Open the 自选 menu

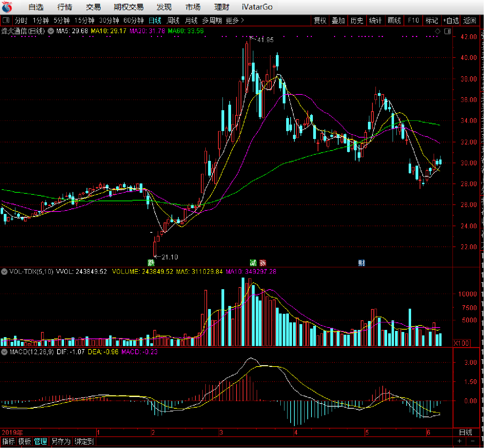pos(36,7)
